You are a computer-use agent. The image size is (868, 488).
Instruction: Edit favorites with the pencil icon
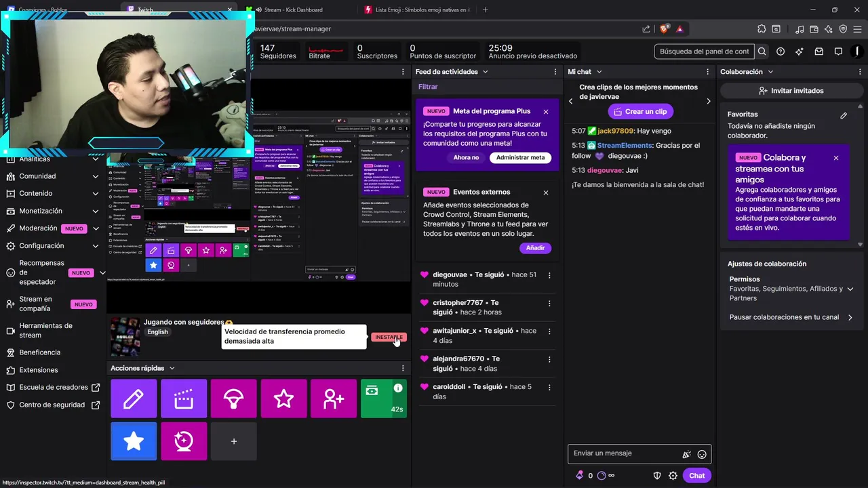coord(844,115)
